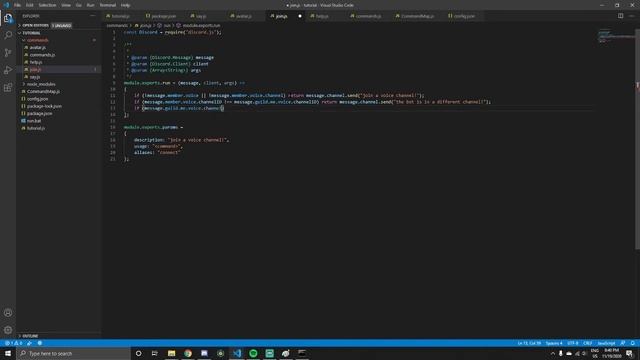Open Explorer panel's more actions ellipsis

[93, 16]
